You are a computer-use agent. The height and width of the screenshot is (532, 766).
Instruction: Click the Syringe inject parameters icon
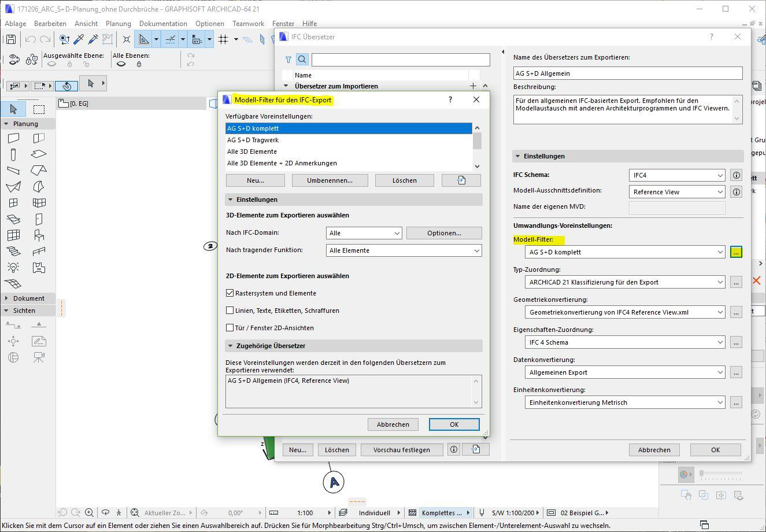92,39
